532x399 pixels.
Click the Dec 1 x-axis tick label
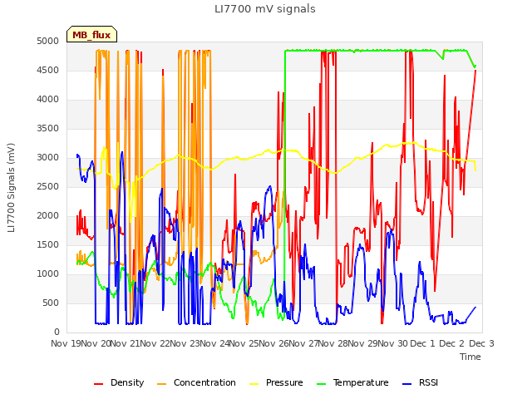pos(422,343)
